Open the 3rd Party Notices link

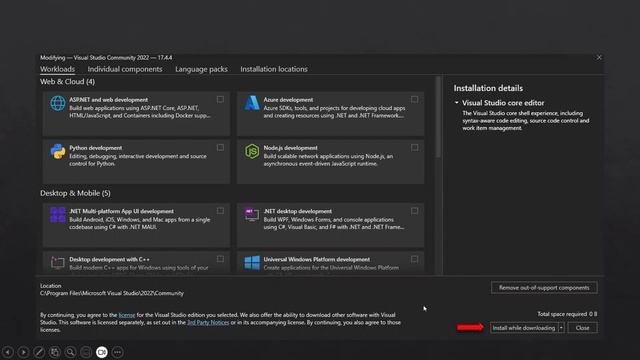(x=208, y=322)
